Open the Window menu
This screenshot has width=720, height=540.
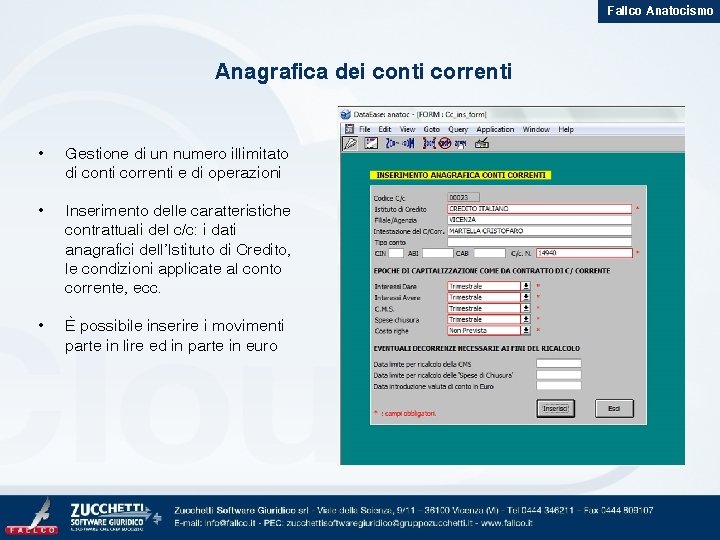(x=536, y=129)
